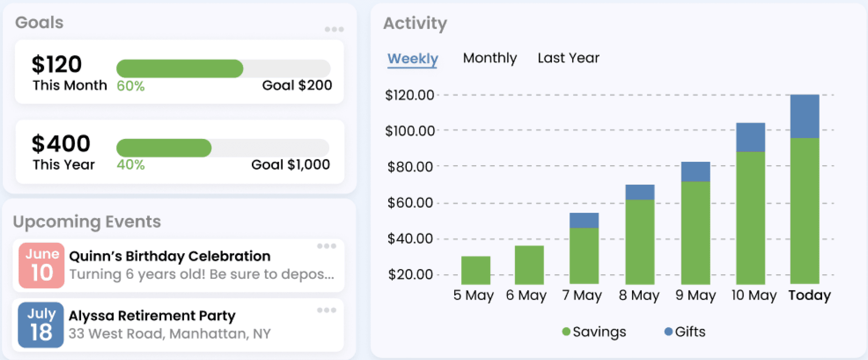Click the June 10 date badge
Screen dimensions: 868x360
(42, 265)
